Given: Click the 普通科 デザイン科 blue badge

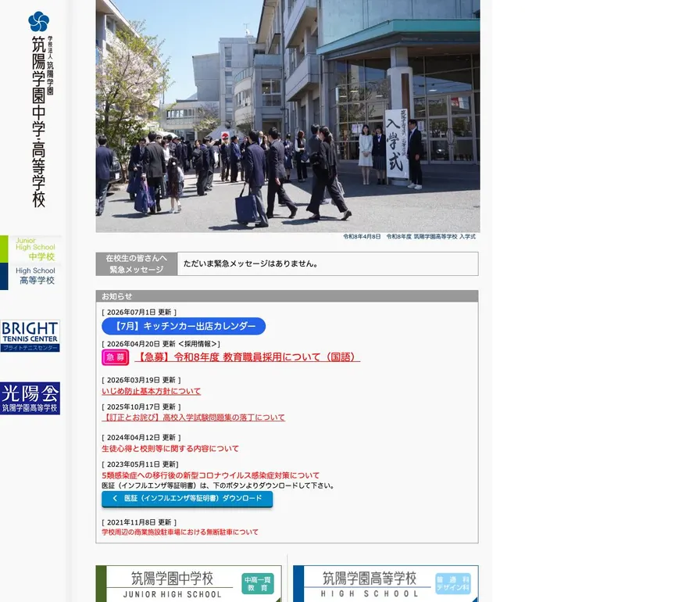Looking at the screenshot, I should pyautogui.click(x=453, y=584).
